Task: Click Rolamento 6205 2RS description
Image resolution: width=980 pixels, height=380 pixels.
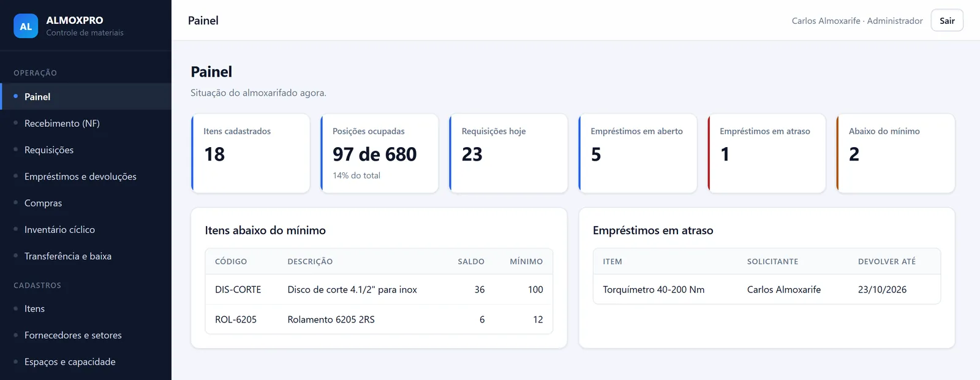Action: [x=331, y=319]
